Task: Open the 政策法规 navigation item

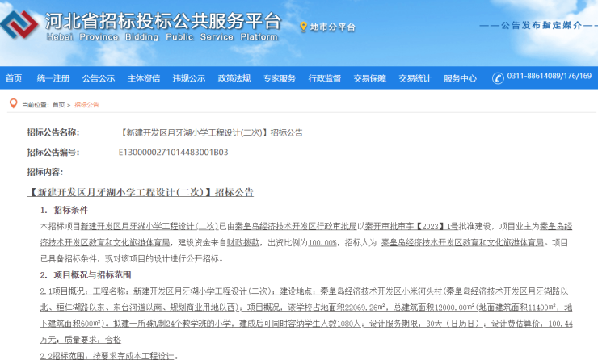Action: tap(234, 78)
